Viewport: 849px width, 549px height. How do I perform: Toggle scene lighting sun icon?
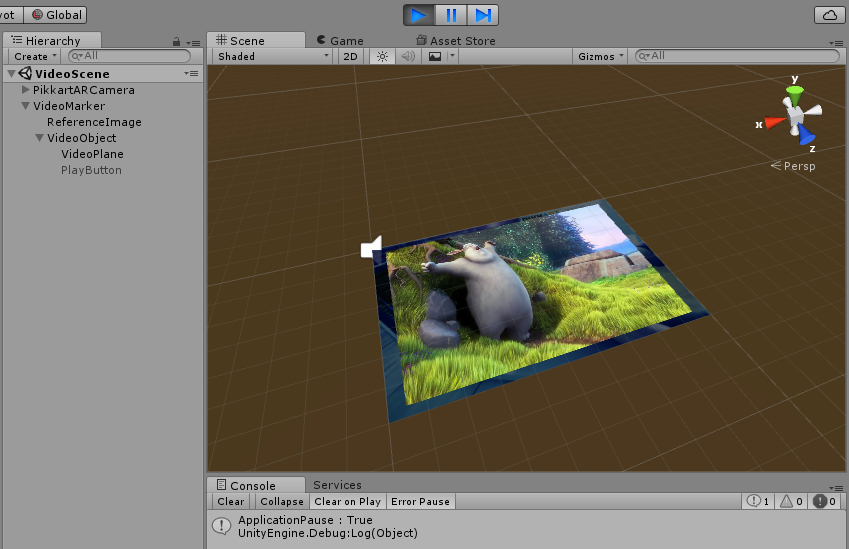pos(382,56)
